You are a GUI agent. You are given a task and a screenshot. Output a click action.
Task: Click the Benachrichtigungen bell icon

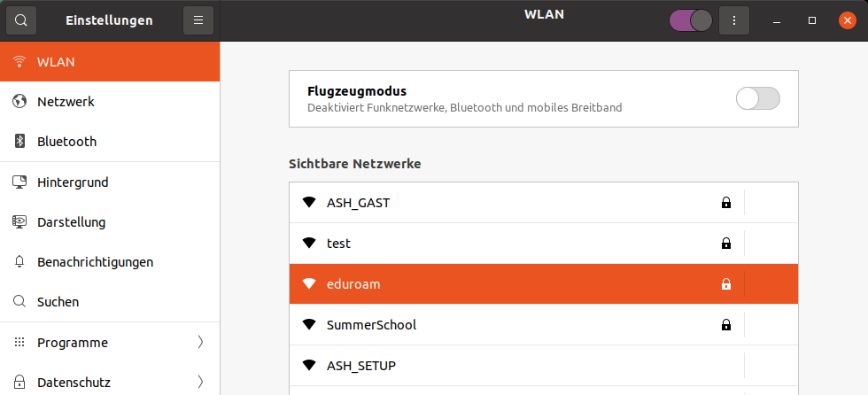click(19, 262)
